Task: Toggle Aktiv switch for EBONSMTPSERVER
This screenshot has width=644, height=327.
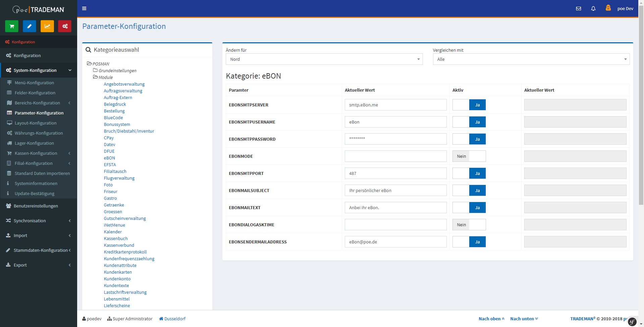Action: tap(469, 105)
